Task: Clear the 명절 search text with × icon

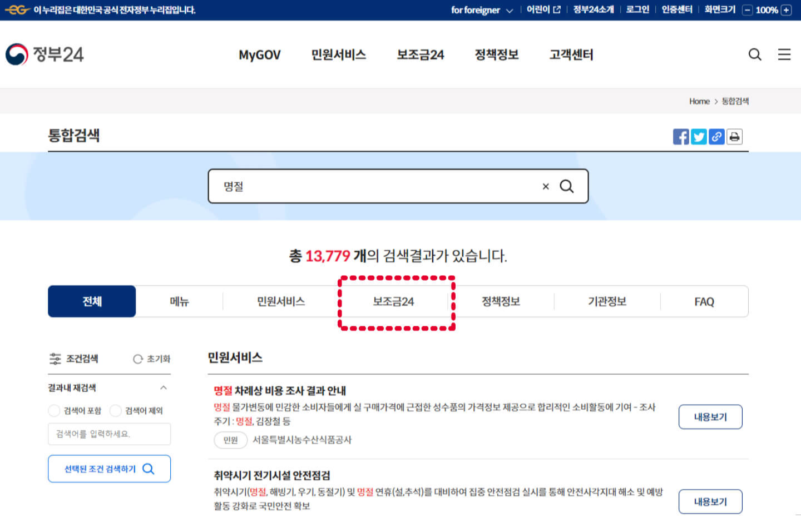Action: pos(545,186)
